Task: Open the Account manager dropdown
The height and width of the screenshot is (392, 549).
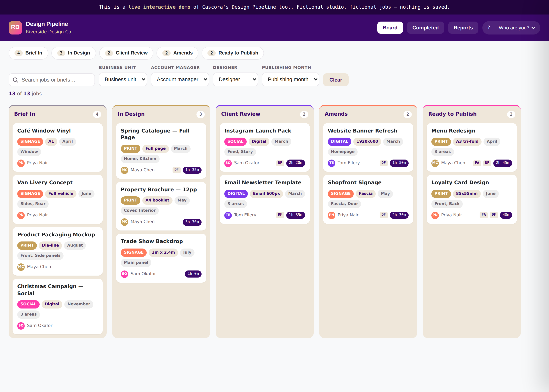Action: (180, 79)
